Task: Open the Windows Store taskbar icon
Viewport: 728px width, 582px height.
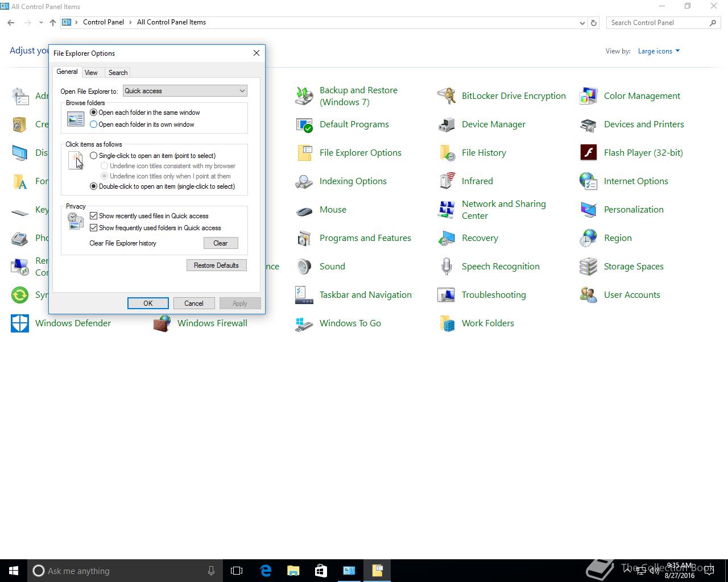Action: 321,571
